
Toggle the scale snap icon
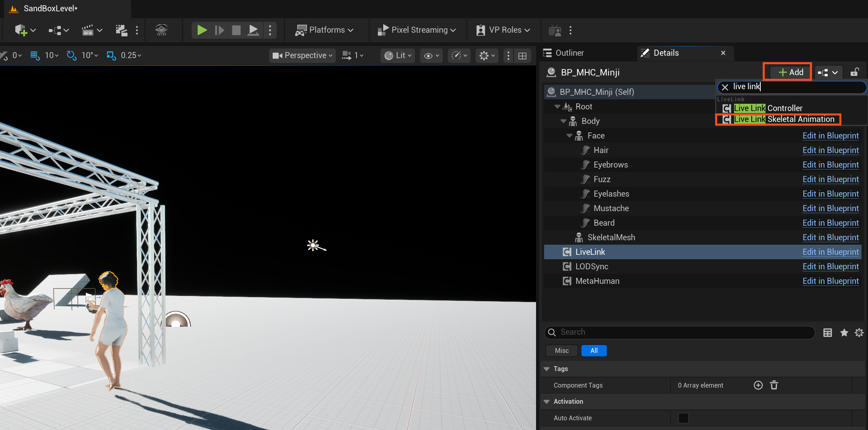[x=111, y=55]
